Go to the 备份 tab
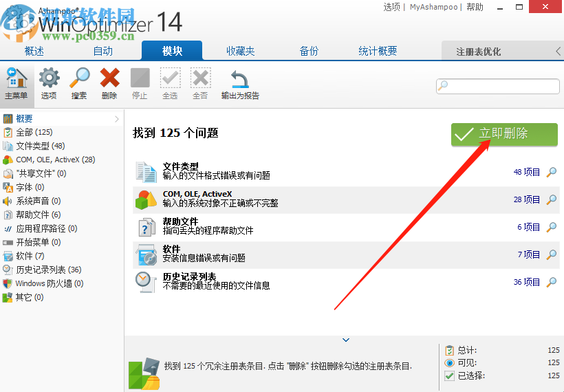 [x=309, y=51]
